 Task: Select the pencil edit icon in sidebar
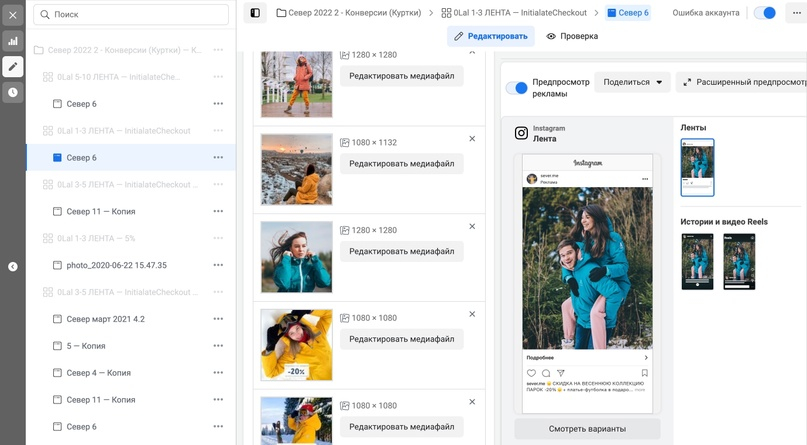[12, 67]
